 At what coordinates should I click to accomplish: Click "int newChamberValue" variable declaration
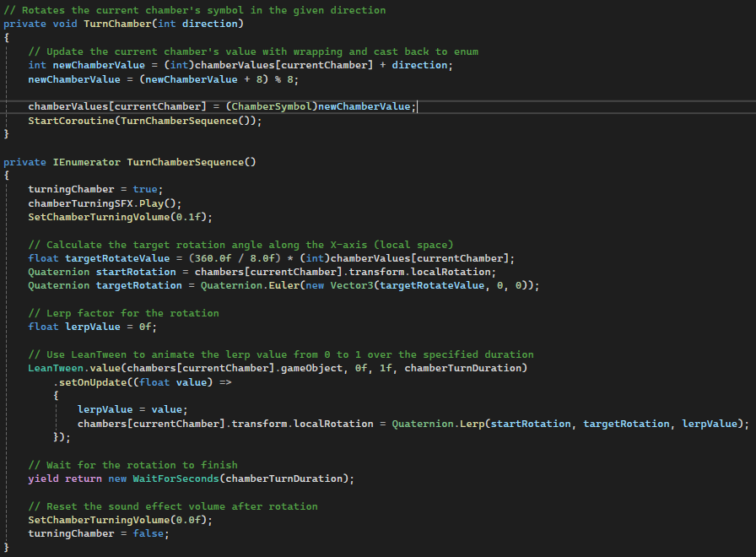(x=86, y=65)
